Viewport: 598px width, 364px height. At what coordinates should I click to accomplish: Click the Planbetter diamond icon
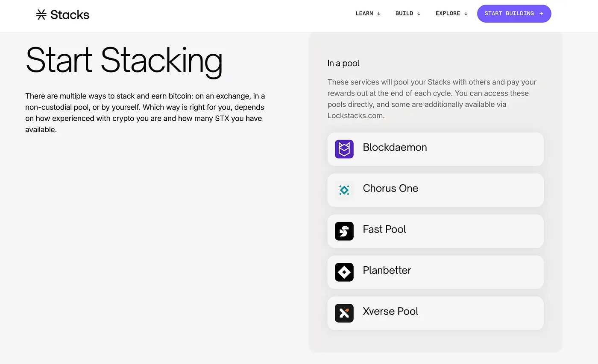(344, 272)
